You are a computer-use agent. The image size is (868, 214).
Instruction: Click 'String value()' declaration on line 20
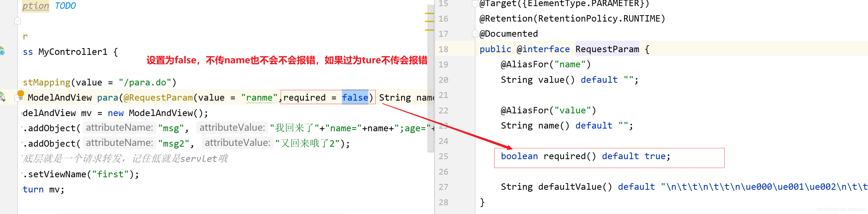(x=537, y=80)
